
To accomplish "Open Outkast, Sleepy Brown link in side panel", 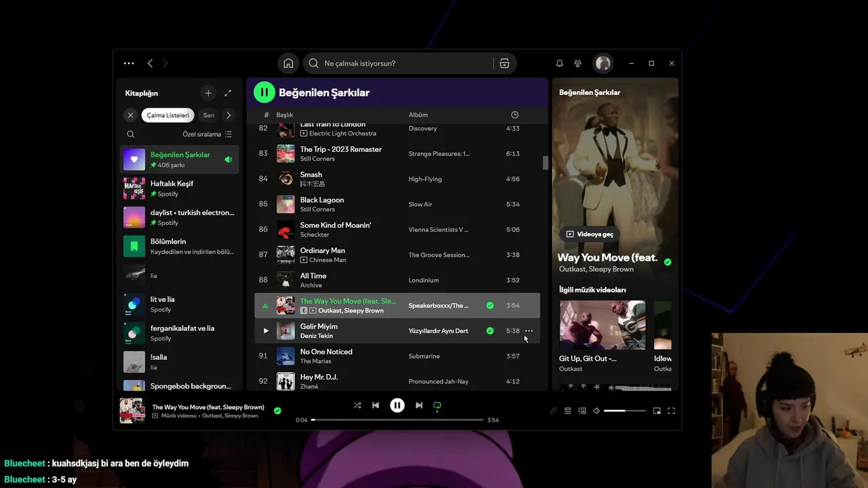I will 596,269.
